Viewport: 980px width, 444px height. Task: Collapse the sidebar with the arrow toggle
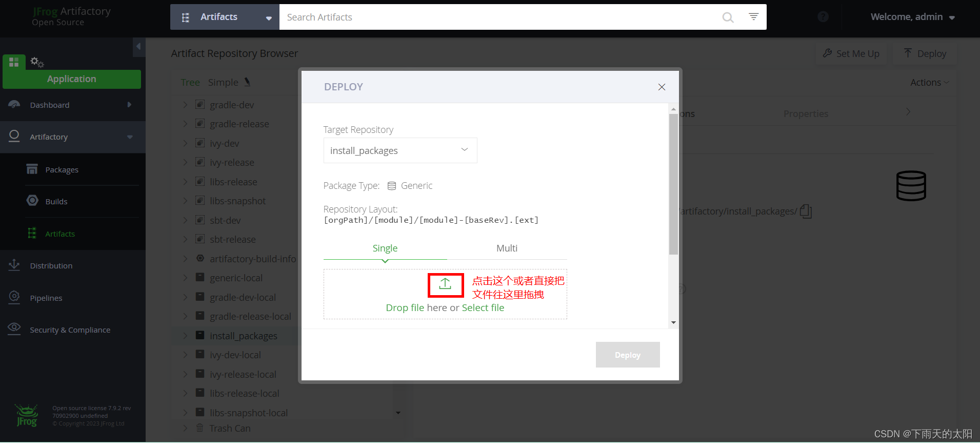point(138,47)
